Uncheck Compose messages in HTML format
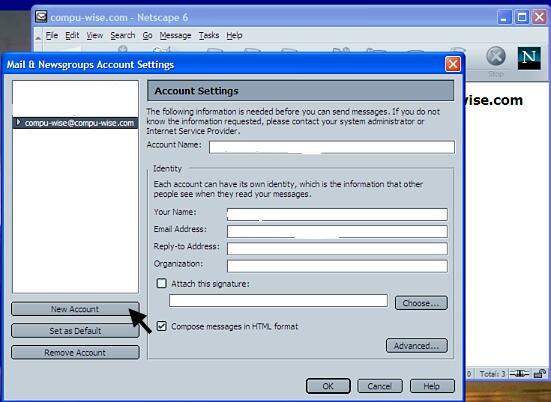This screenshot has width=551, height=402. point(161,326)
